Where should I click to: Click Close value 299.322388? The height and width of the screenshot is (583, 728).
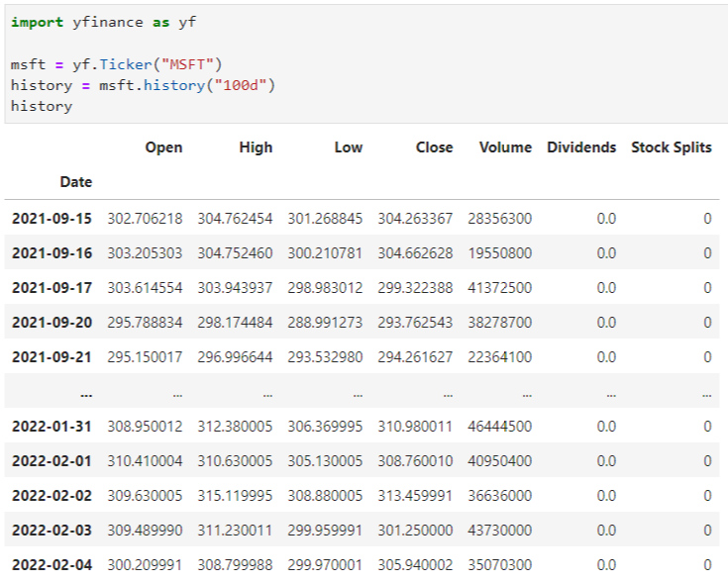[x=415, y=288]
